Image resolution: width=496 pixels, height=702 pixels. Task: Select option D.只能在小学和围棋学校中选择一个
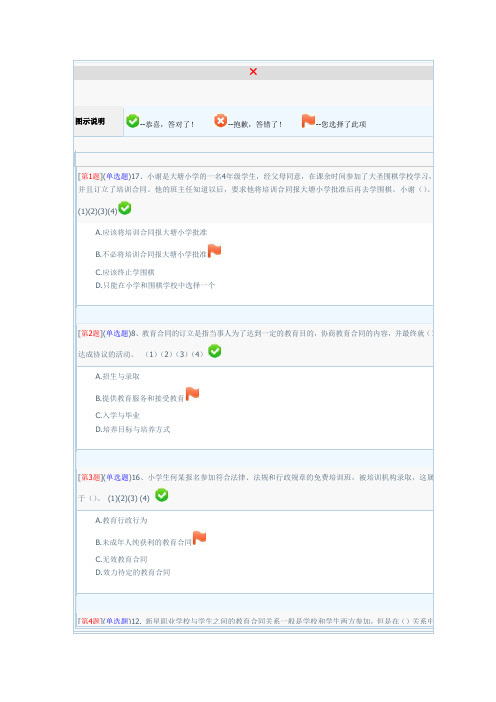pos(155,285)
